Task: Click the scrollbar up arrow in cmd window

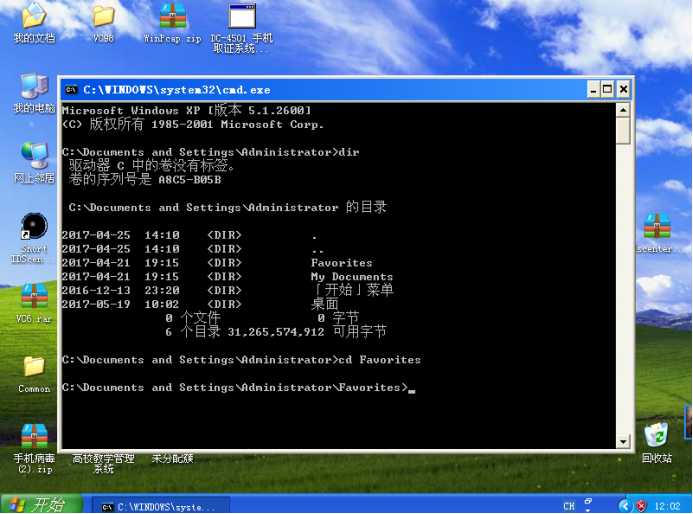Action: 623,110
